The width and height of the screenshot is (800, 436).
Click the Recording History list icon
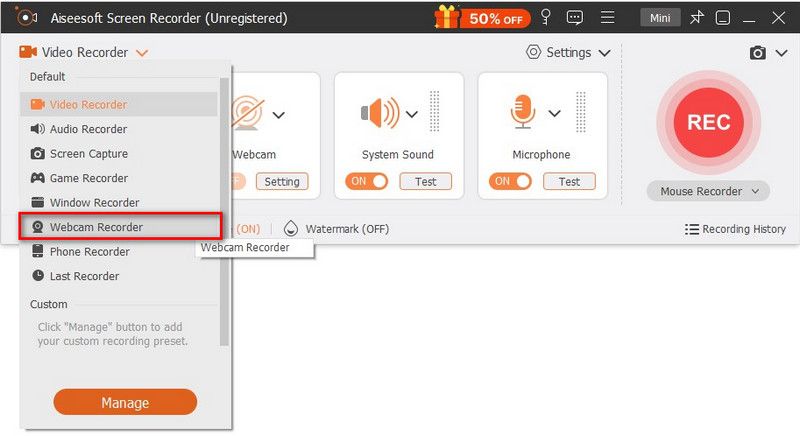pyautogui.click(x=692, y=229)
